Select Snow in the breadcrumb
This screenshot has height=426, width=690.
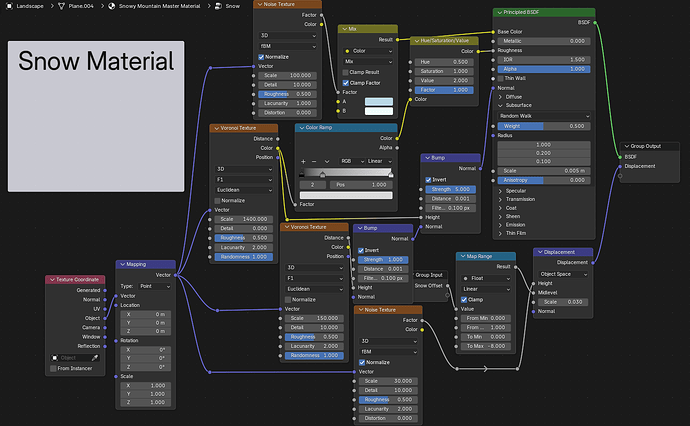232,6
